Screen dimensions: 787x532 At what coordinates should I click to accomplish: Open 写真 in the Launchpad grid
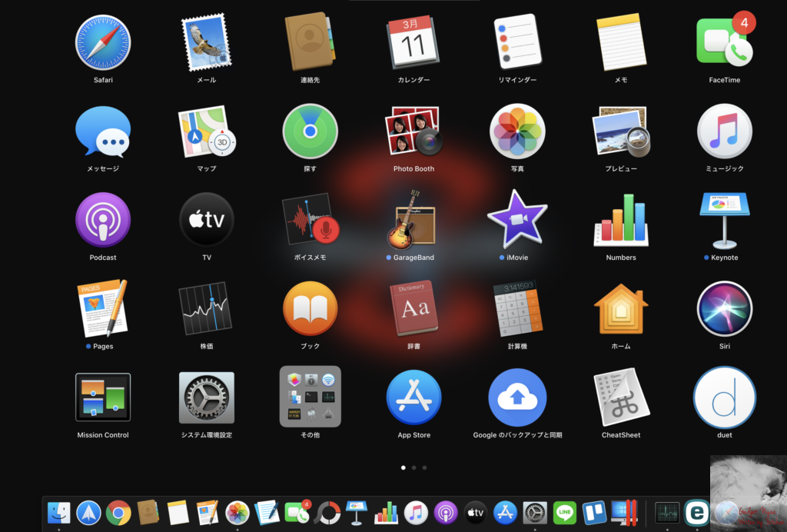coord(517,131)
